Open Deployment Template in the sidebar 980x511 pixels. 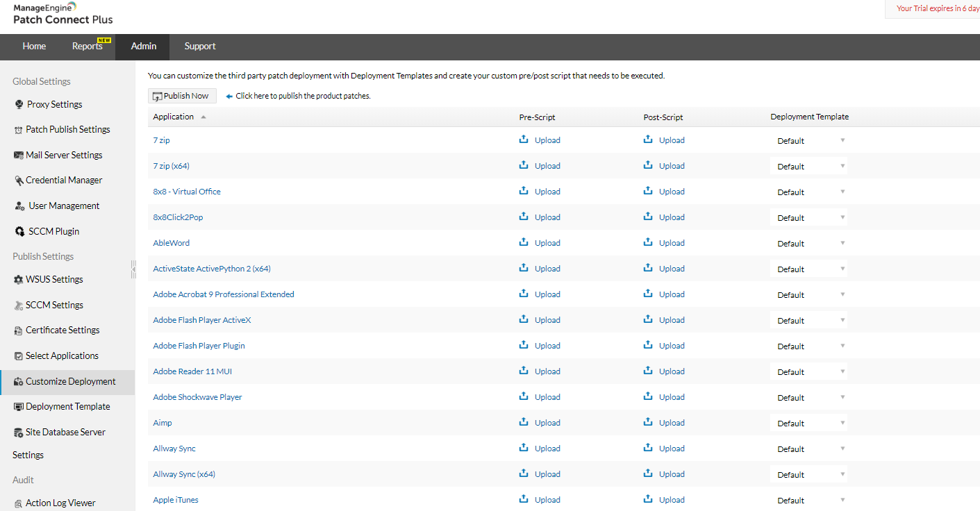(67, 407)
